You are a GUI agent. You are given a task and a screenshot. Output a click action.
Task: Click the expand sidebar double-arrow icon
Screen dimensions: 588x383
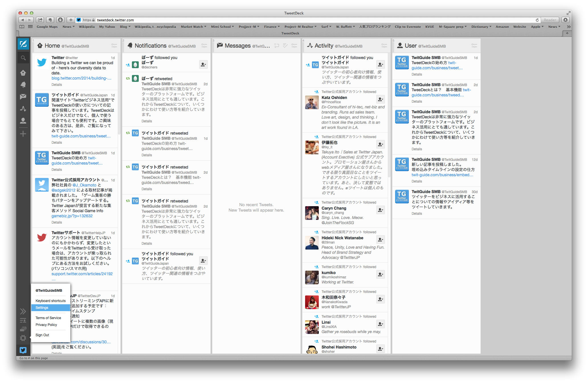(x=23, y=311)
